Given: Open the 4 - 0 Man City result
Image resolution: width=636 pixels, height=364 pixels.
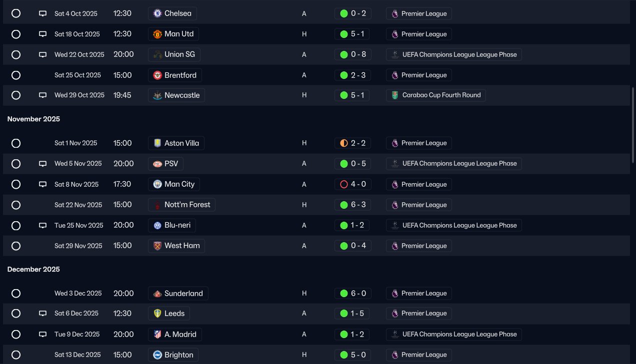Looking at the screenshot, I should tap(353, 184).
